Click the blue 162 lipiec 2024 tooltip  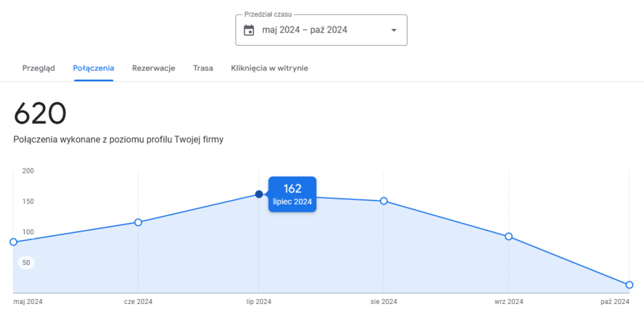point(292,194)
